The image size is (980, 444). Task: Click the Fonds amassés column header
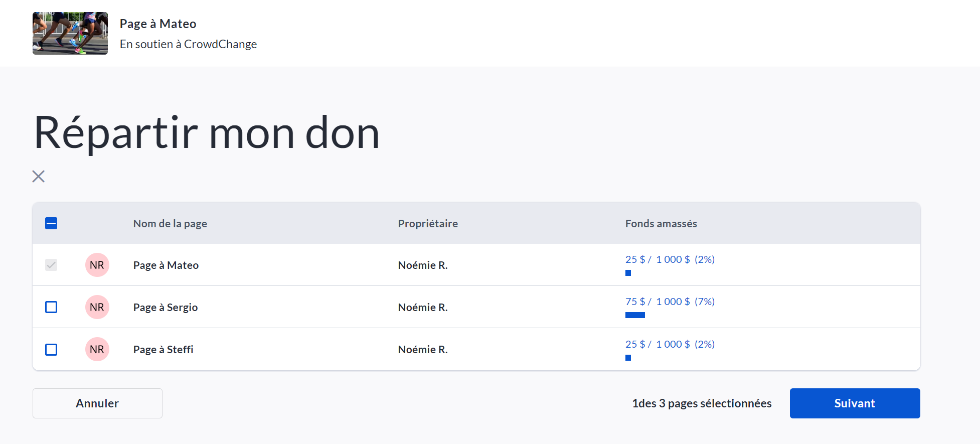[661, 223]
